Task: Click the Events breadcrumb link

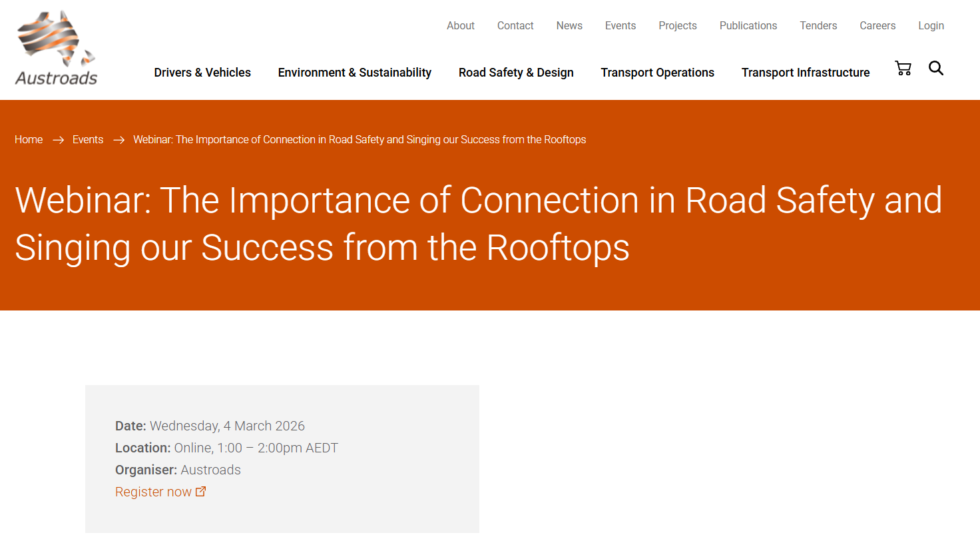Action: (88, 140)
